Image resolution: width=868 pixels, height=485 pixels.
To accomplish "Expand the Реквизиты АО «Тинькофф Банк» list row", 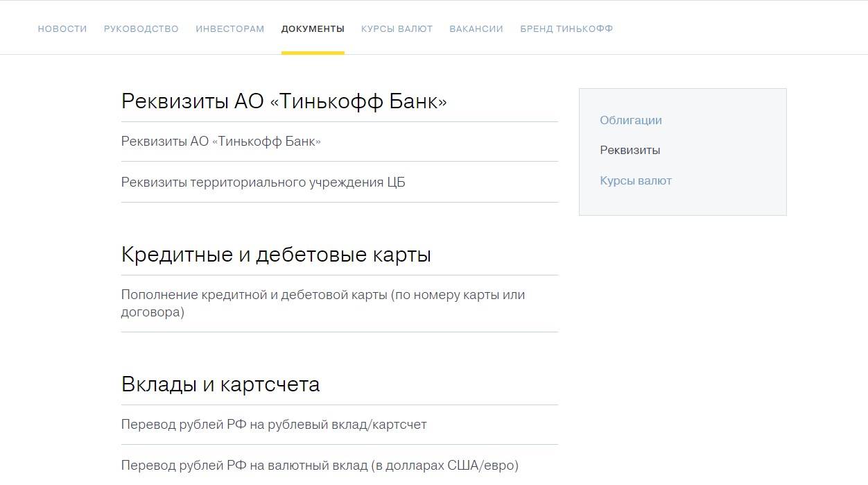I will tap(221, 142).
